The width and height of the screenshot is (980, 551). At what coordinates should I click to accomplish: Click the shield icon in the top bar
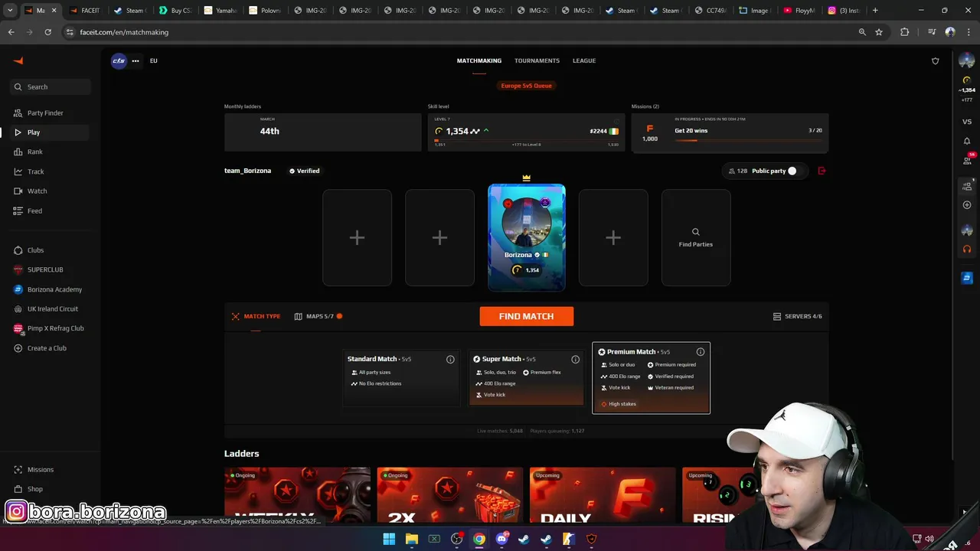[x=935, y=61]
